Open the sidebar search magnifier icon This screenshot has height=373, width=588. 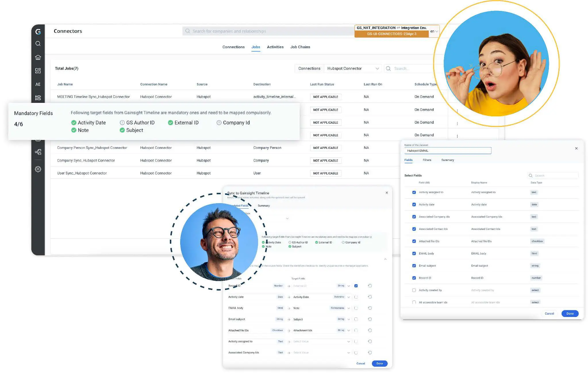coord(38,44)
